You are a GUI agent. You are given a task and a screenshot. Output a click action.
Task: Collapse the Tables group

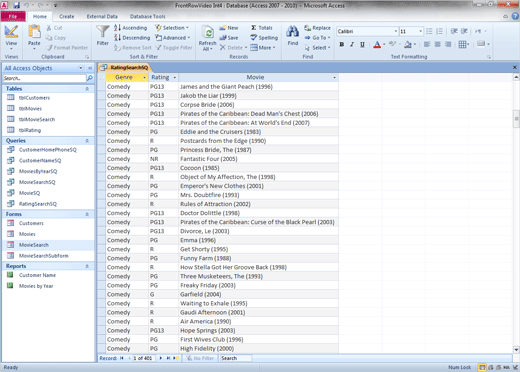(x=87, y=89)
